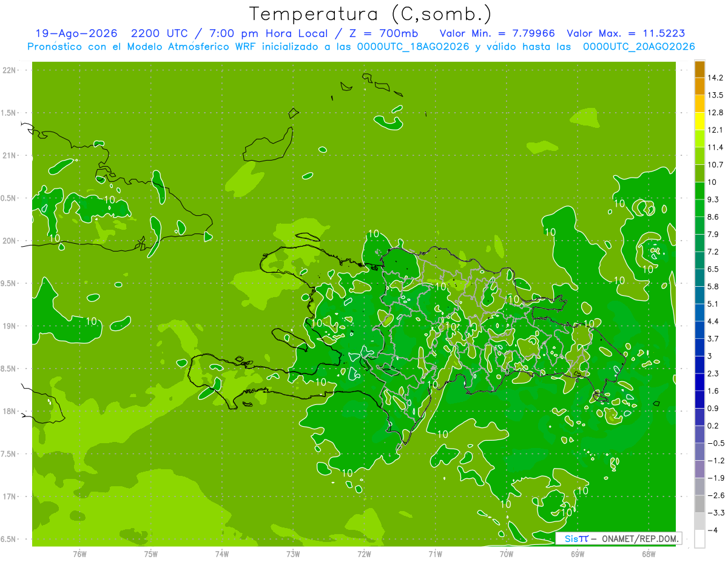Image resolution: width=728 pixels, height=562 pixels.
Task: Click the "3.7" colorbar value label
Action: [713, 339]
